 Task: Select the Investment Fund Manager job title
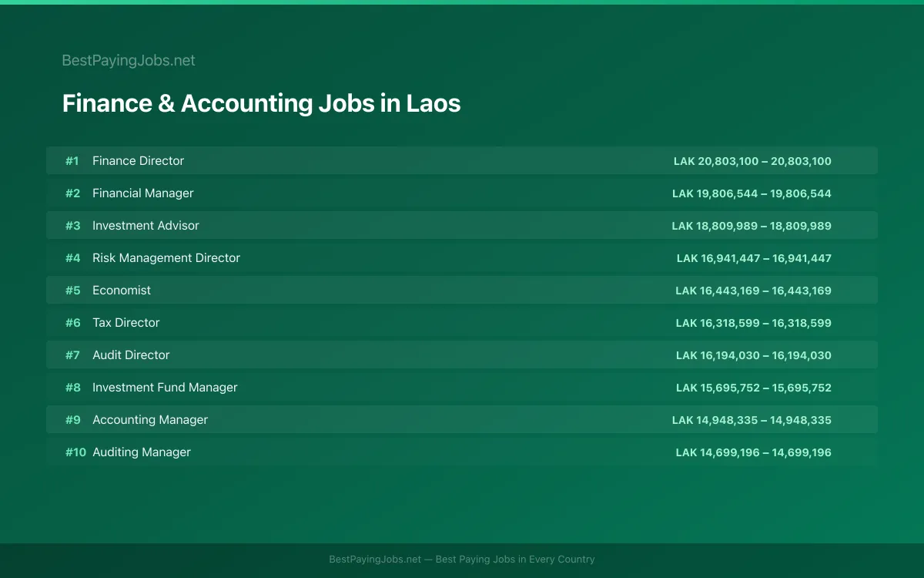coord(165,388)
